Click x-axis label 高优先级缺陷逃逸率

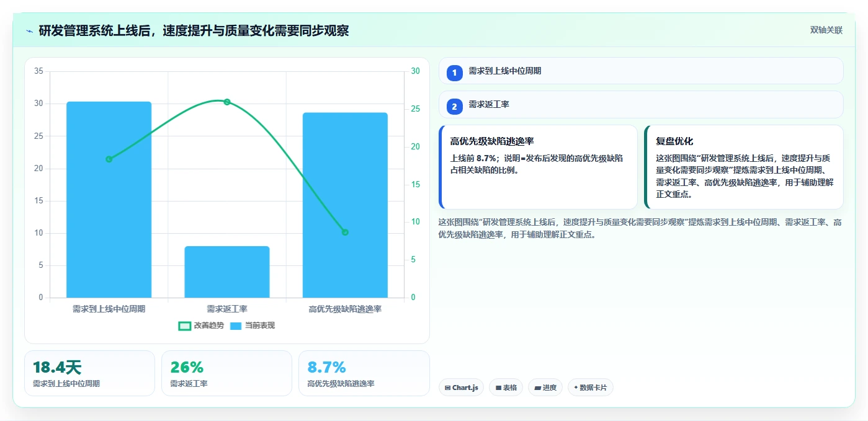[345, 309]
